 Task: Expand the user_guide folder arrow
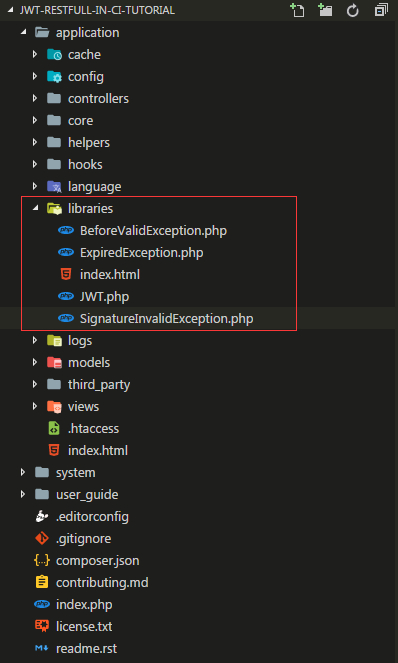click(x=23, y=494)
